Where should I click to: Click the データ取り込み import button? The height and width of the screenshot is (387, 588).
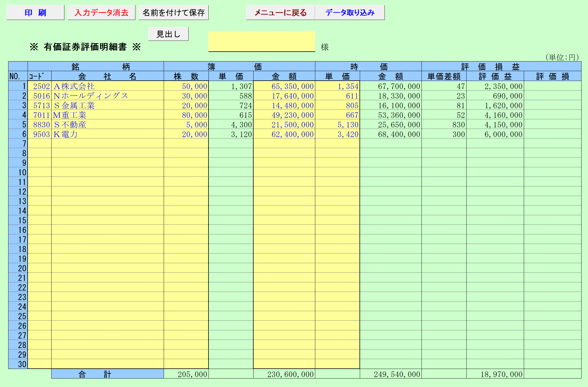click(350, 13)
